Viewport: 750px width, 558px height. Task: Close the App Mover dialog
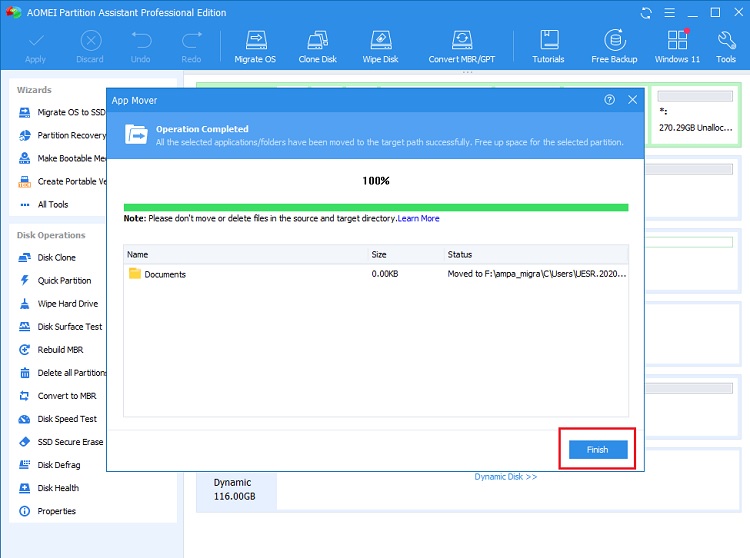tap(632, 100)
